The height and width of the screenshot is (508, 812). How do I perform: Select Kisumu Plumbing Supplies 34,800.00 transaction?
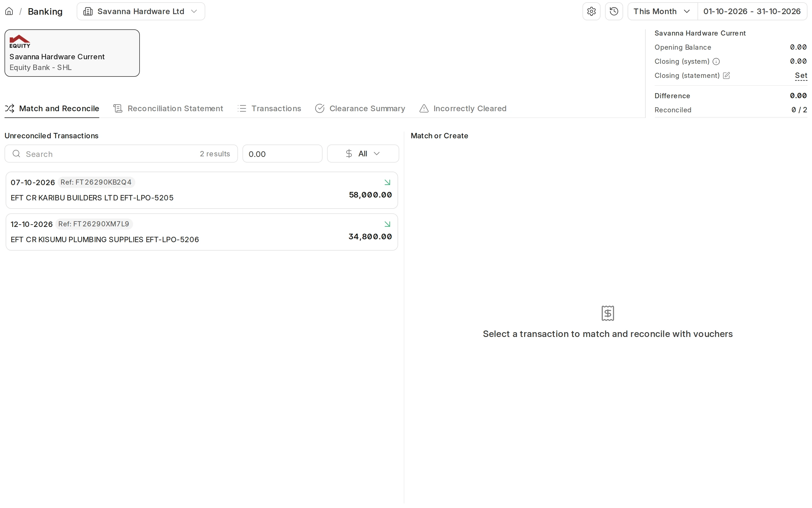[x=202, y=232]
